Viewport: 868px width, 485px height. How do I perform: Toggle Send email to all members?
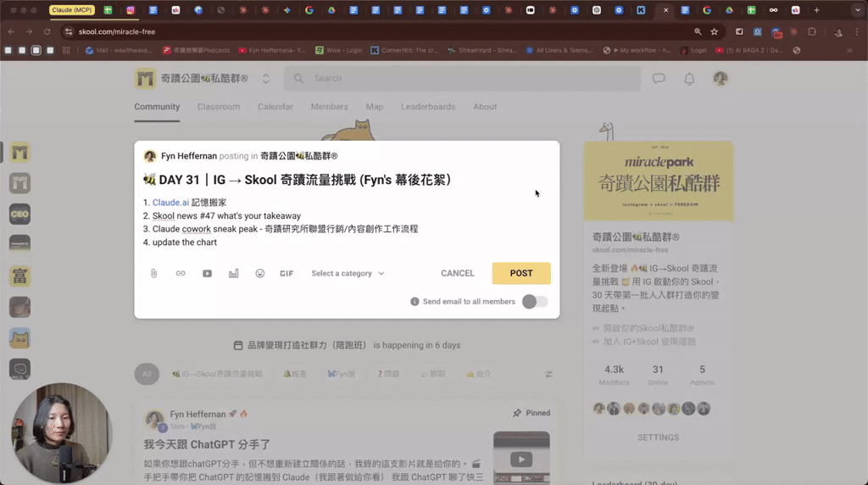[535, 302]
